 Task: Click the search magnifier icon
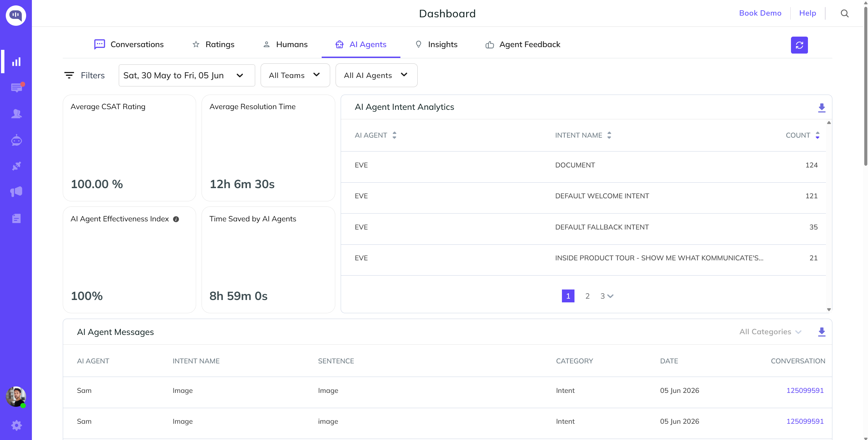845,13
